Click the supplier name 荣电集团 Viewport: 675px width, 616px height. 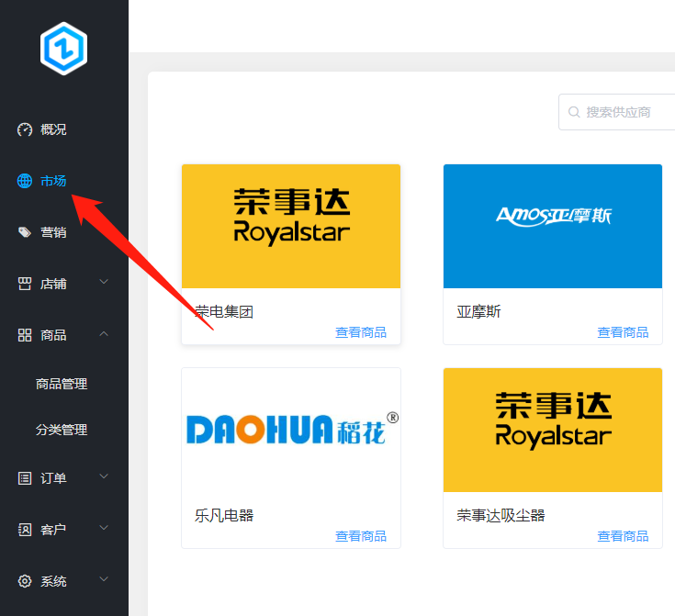224,311
